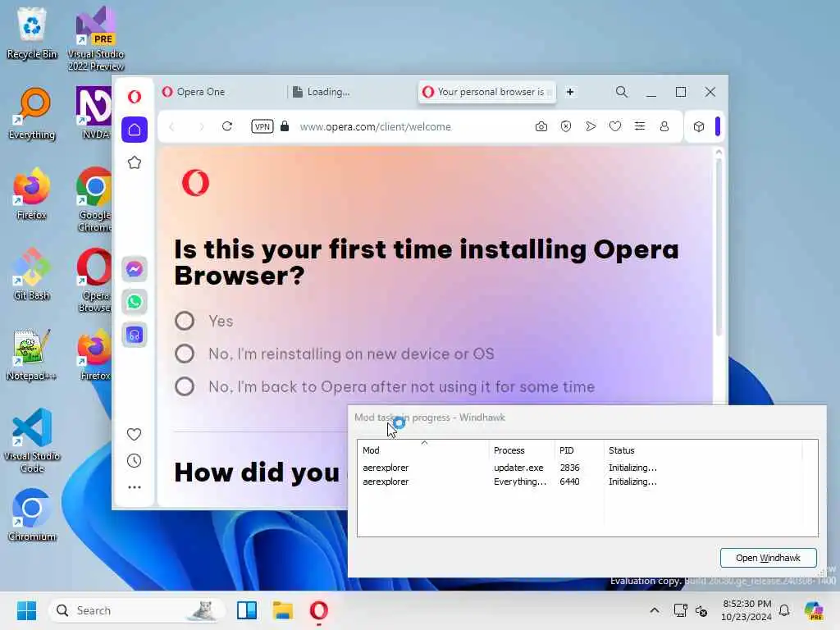Switch to the Opera One tab
Screen dimensions: 840x630
click(220, 92)
